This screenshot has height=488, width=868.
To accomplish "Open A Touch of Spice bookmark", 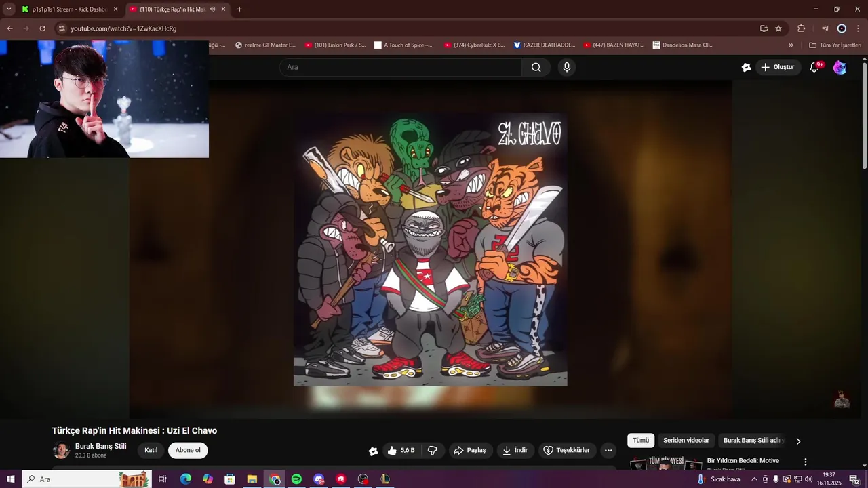I will coord(403,45).
